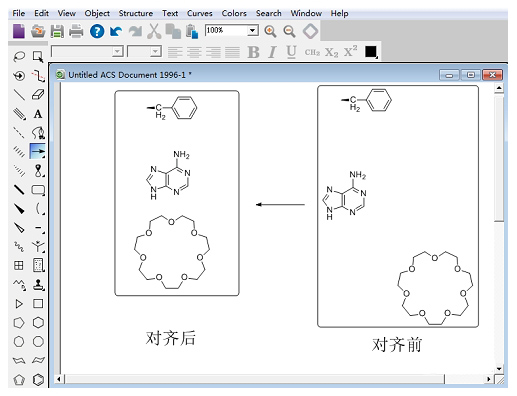Screen dimensions: 517x396
Task: Select the Benzene ring tool
Action: coord(38,380)
